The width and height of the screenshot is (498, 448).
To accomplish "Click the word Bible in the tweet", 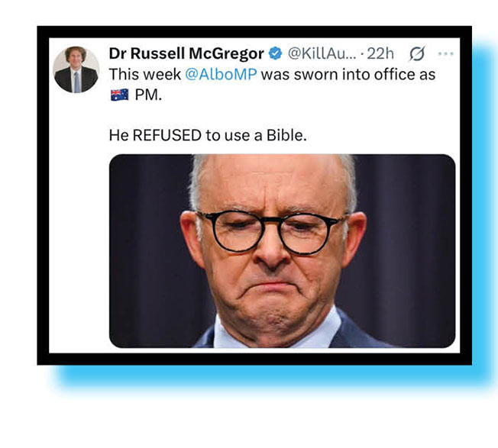I will pos(286,136).
